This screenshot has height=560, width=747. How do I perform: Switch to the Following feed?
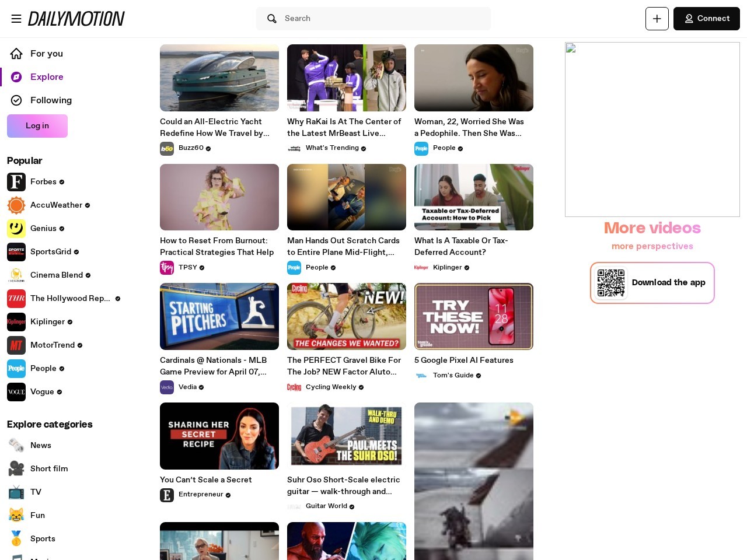[x=51, y=100]
